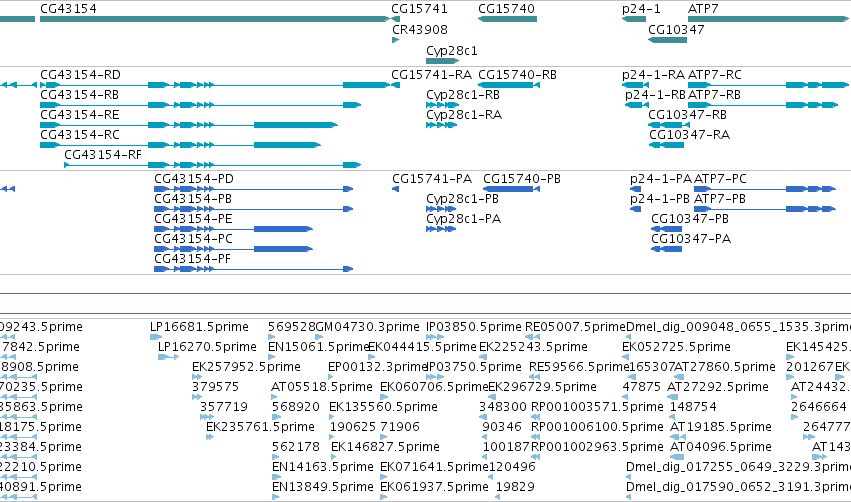Select the CG43154 gene label
Image resolution: width=851 pixels, height=502 pixels.
click(x=68, y=9)
